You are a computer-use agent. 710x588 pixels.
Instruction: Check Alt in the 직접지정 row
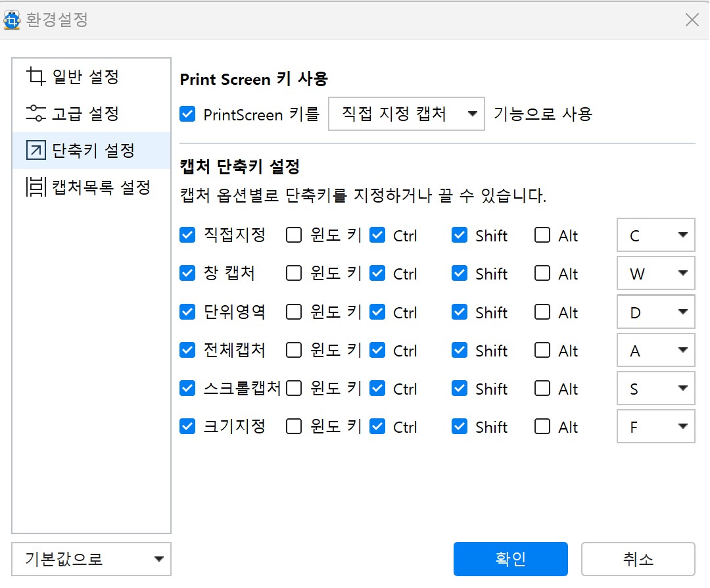542,235
